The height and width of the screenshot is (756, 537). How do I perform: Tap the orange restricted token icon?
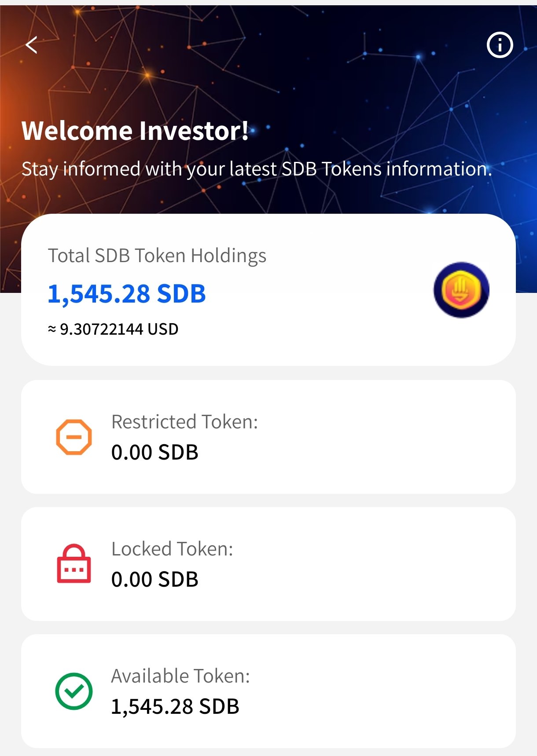[74, 437]
